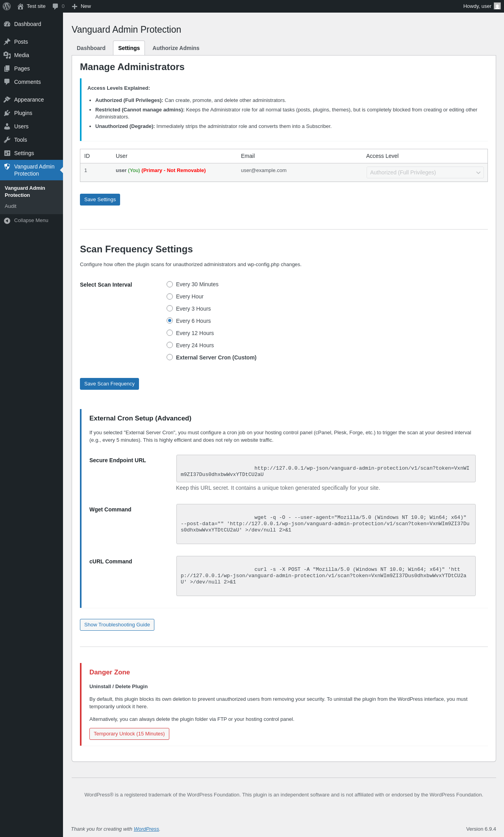Click Temporary Unlock (15 Minutes) button
Screen dimensions: 504x837
tap(129, 734)
